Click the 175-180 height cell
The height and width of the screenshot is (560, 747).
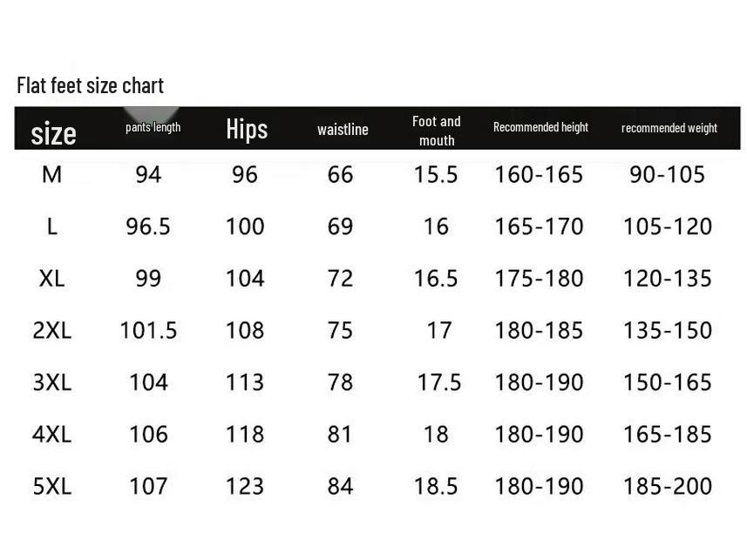(x=539, y=279)
